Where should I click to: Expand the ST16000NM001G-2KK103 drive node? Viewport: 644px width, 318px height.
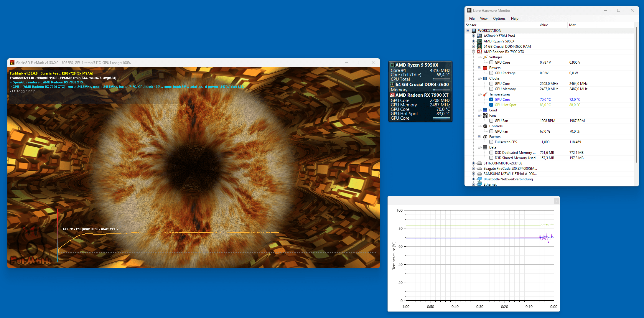[474, 163]
